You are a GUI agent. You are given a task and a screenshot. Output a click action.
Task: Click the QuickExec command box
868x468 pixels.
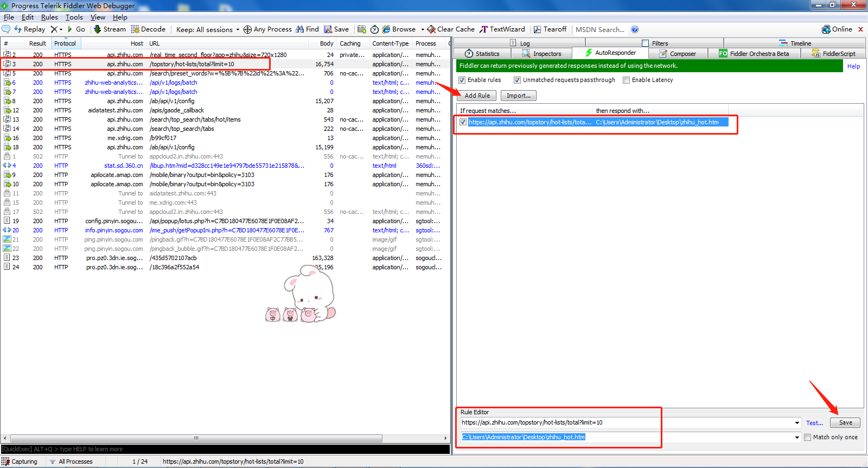click(x=225, y=449)
